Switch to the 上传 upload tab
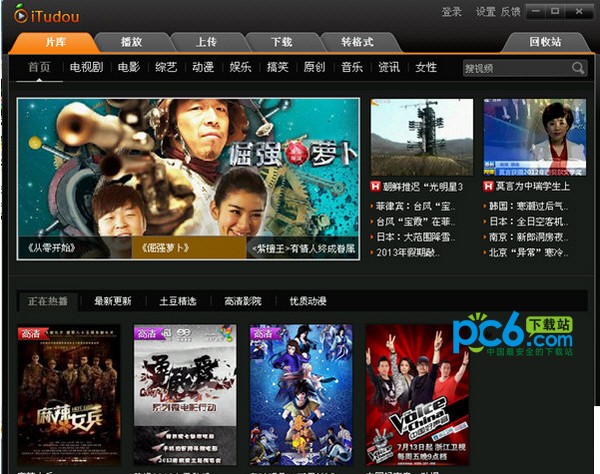 [x=207, y=42]
